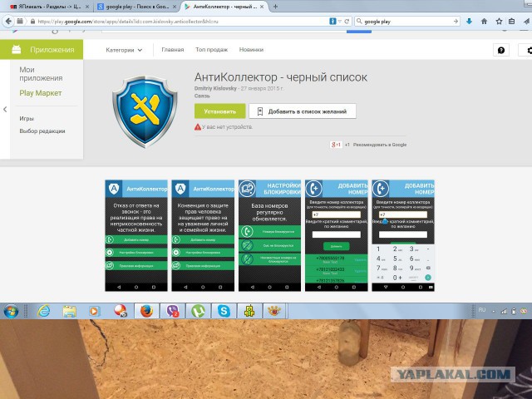The image size is (532, 399).
Task: Open the Новинки menu item
Action: [x=251, y=50]
